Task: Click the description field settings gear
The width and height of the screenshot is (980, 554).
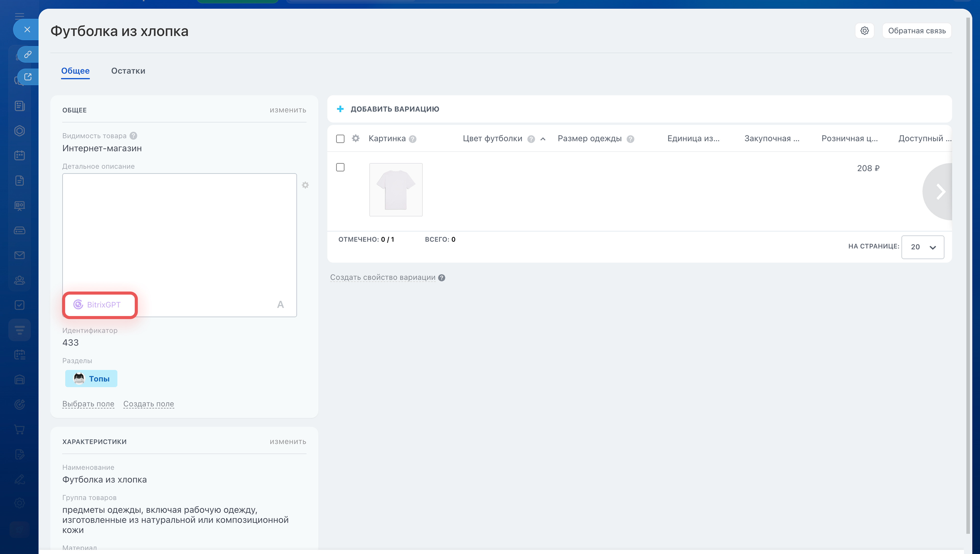Action: tap(305, 185)
